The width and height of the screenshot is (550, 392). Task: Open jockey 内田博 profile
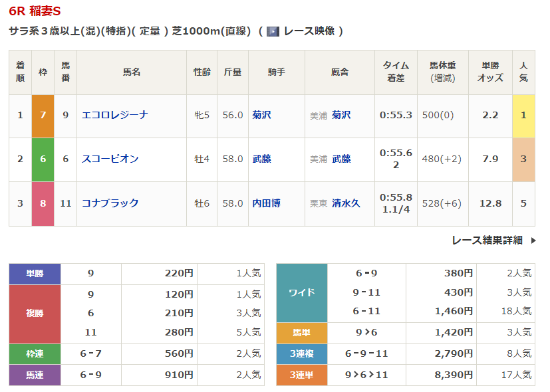point(266,203)
